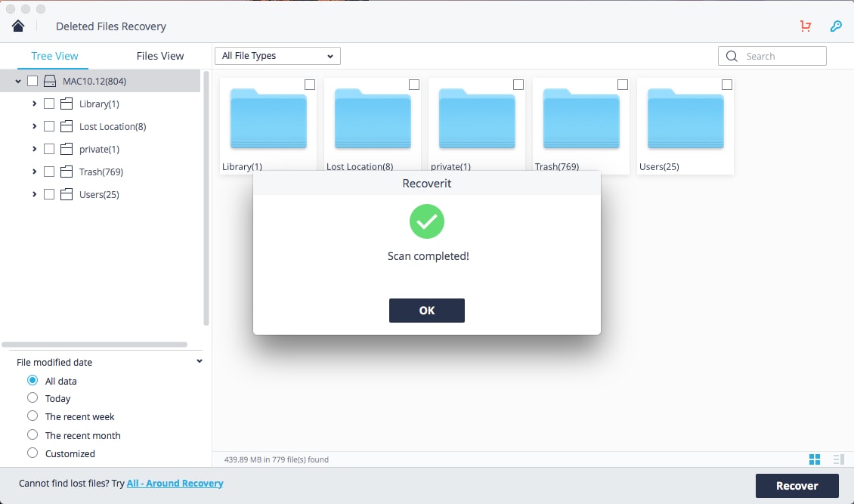Go to the Home screen icon

[x=18, y=26]
